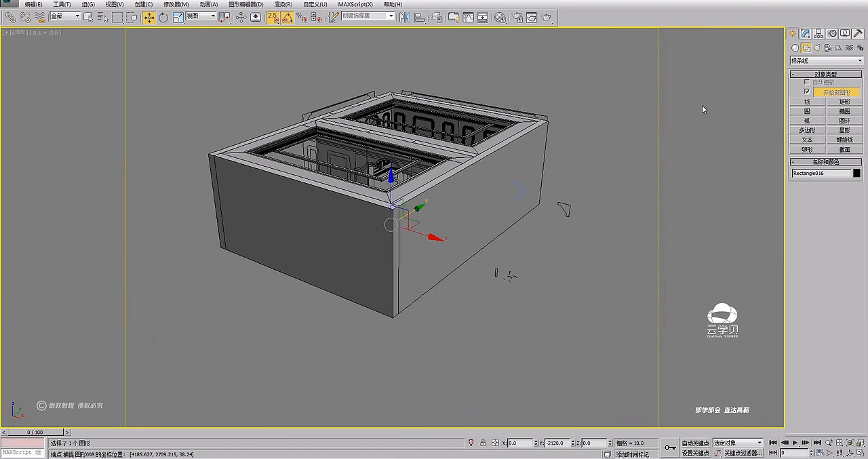Activate the Select Object tool
This screenshot has width=868, height=459.
point(88,17)
